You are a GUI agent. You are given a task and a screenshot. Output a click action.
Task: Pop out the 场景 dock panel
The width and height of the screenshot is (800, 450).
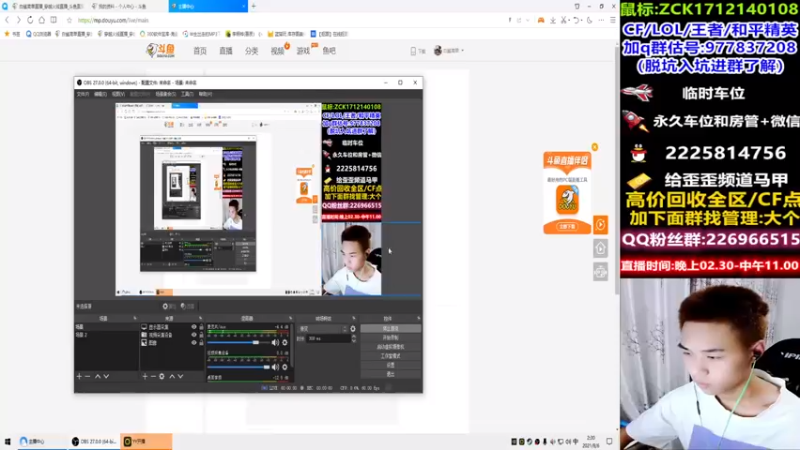135,318
